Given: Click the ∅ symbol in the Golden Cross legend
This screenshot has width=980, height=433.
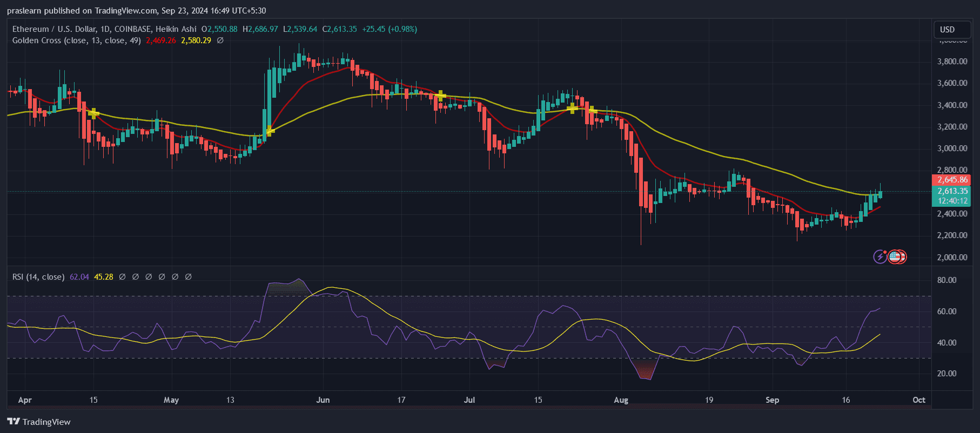Looking at the screenshot, I should click(220, 40).
